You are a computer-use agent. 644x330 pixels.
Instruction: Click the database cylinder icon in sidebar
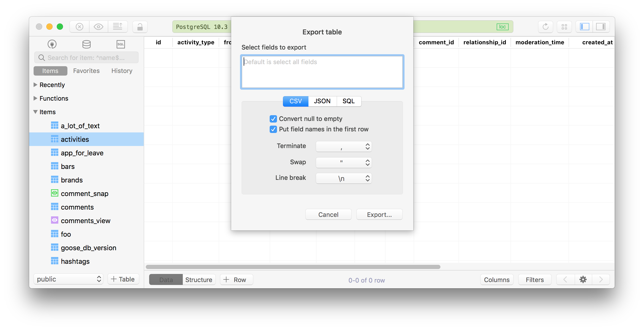click(86, 44)
